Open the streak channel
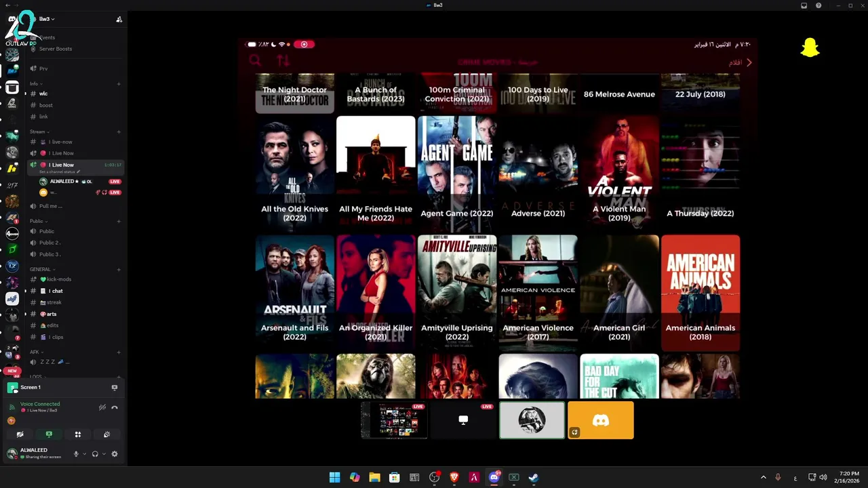The width and height of the screenshot is (868, 488). (54, 302)
